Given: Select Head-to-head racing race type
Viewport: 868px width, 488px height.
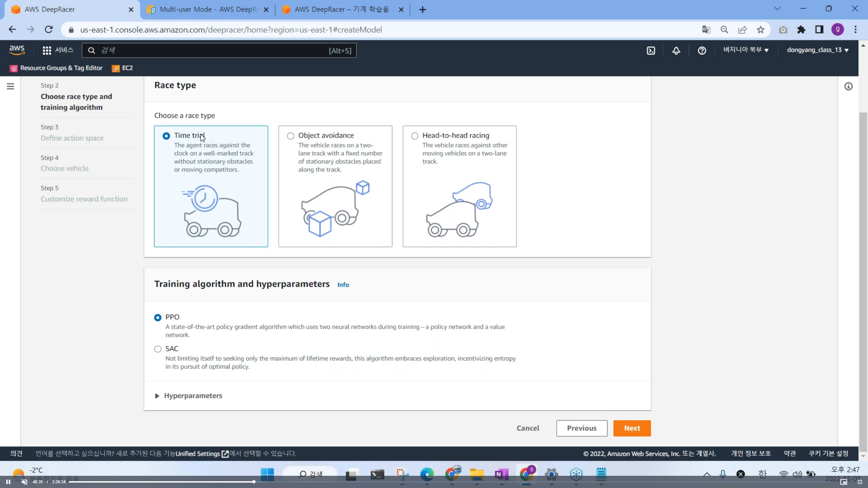Looking at the screenshot, I should 415,136.
